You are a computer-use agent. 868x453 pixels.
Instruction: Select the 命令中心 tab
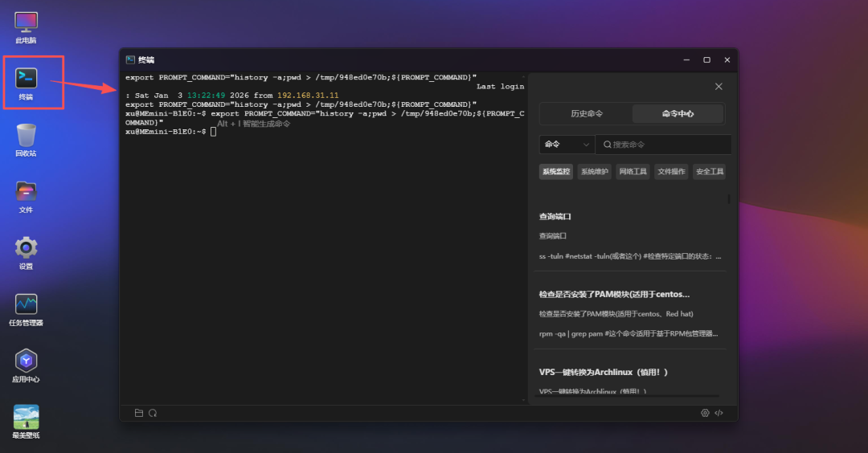pos(678,114)
